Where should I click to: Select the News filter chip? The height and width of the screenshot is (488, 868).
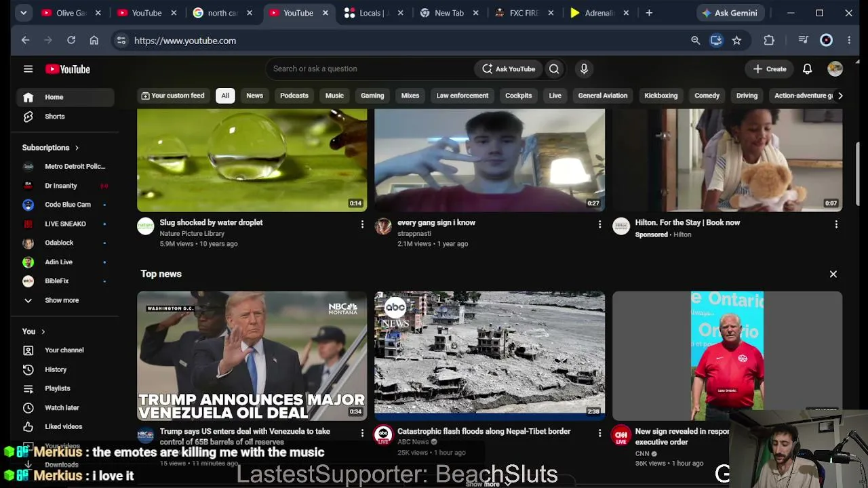tap(254, 96)
